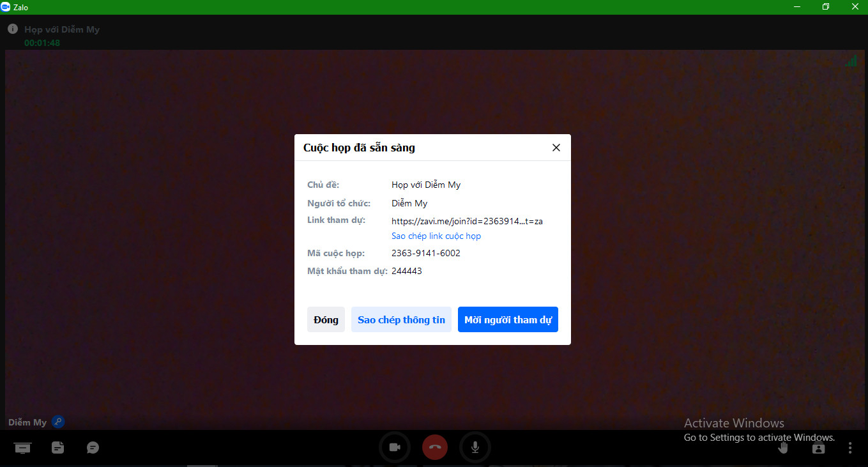Open the chat message icon

pos(93,448)
